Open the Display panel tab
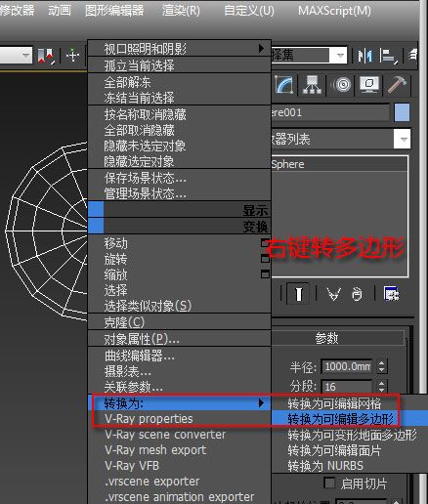This screenshot has height=504, width=428. [x=369, y=85]
